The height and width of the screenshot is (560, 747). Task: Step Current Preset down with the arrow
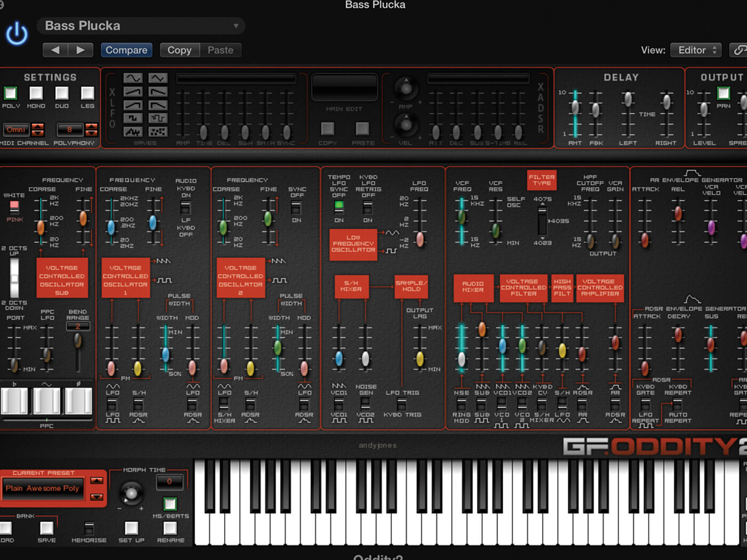[x=97, y=497]
